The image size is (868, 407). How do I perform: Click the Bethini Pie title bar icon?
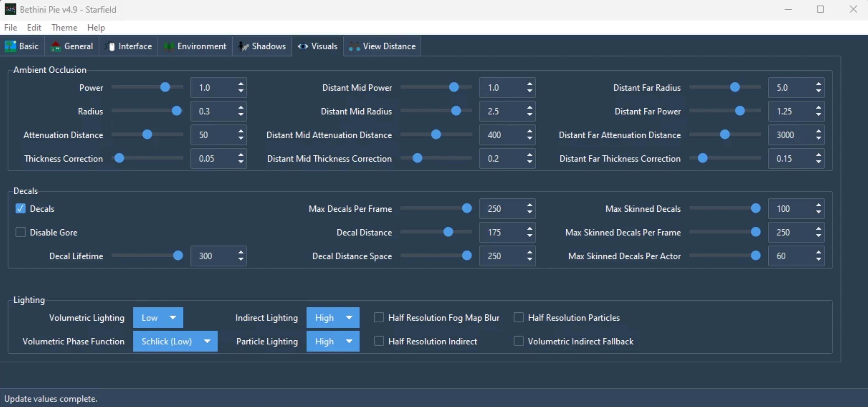[x=10, y=9]
